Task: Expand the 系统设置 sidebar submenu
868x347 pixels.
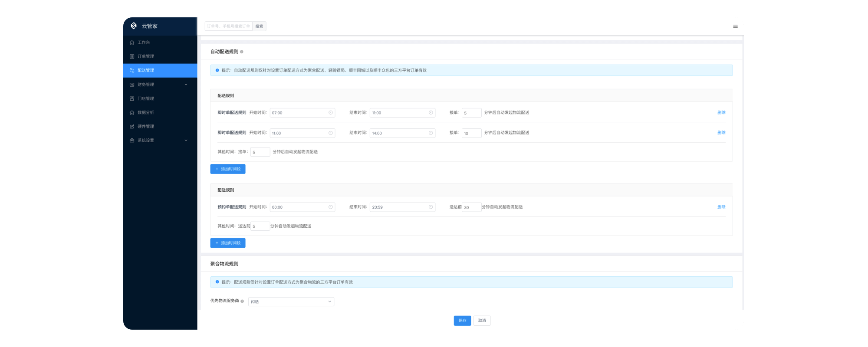Action: 186,141
